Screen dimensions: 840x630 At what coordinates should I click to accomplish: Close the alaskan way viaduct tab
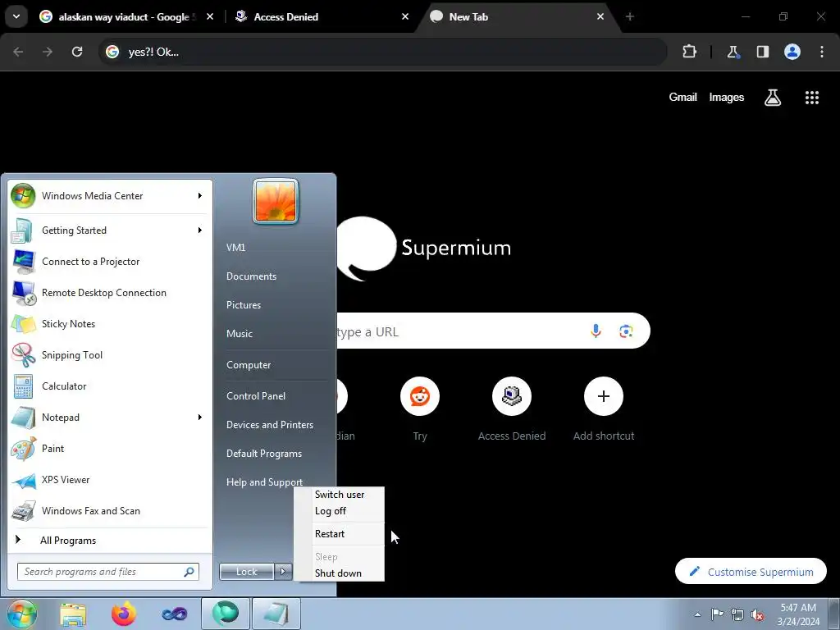[210, 16]
